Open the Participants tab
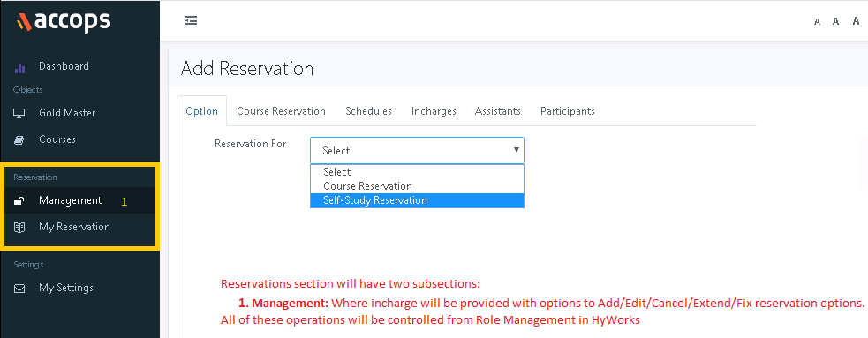The image size is (868, 338). tap(568, 111)
